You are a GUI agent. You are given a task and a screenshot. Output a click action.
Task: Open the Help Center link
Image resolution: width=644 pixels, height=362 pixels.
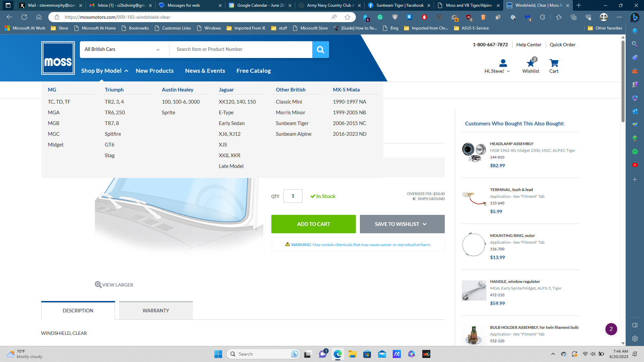(529, 45)
